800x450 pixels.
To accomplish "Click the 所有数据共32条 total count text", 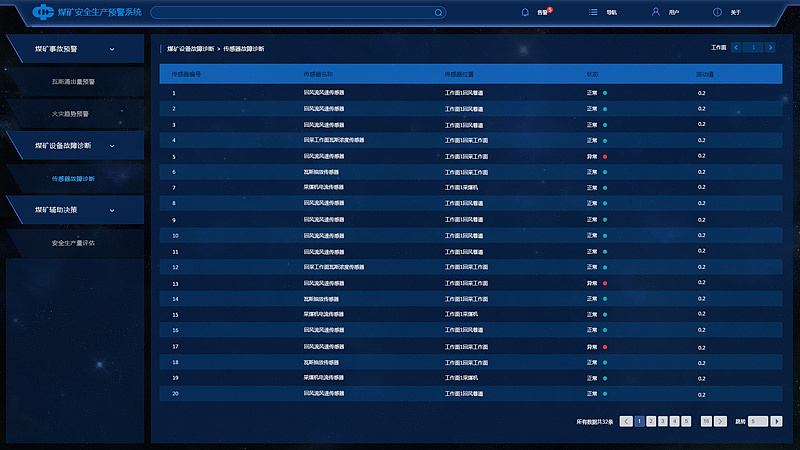I will (x=595, y=422).
